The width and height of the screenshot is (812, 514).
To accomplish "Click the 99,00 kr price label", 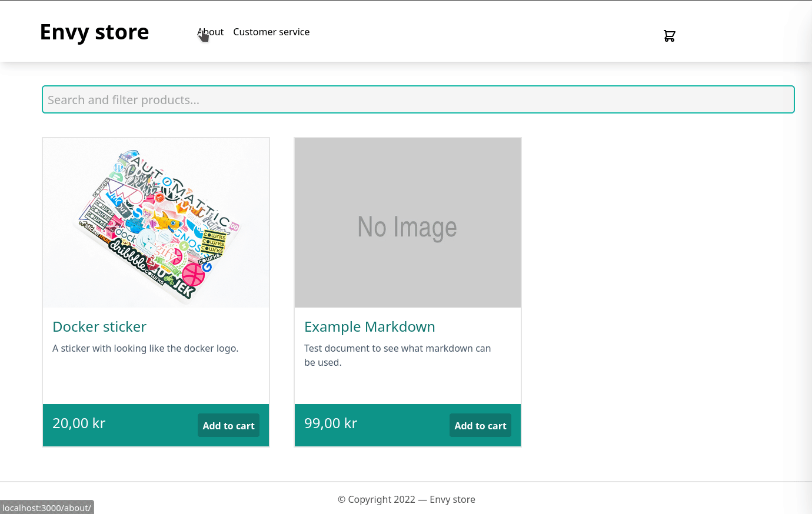I will click(331, 423).
